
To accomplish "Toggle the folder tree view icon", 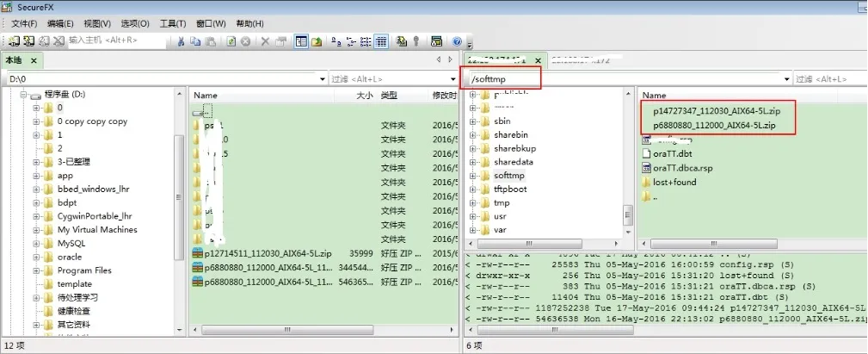I will coord(302,40).
